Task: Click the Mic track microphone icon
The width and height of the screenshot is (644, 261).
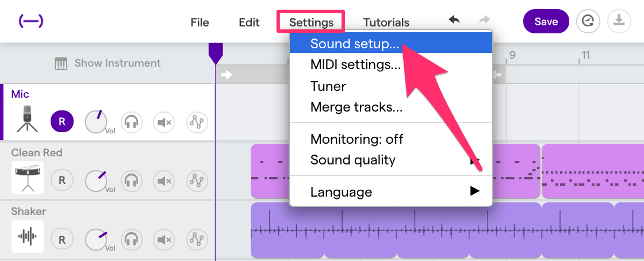Action: (27, 118)
